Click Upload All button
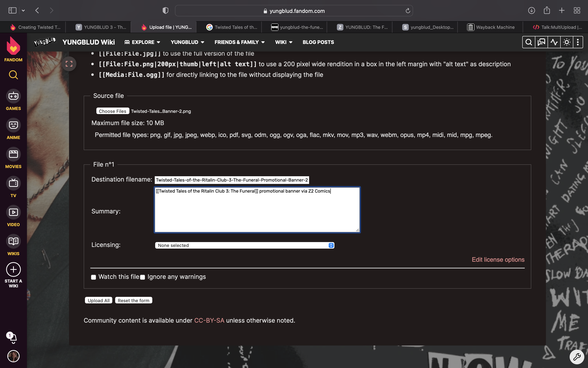 click(99, 300)
